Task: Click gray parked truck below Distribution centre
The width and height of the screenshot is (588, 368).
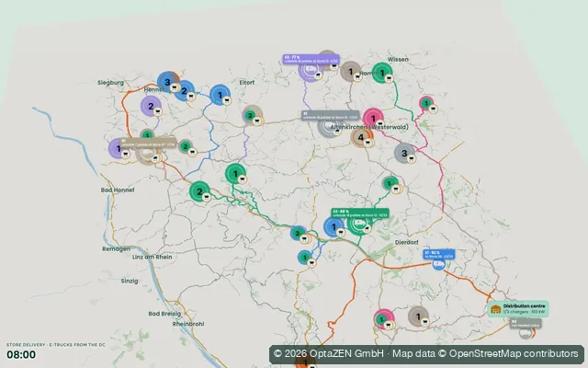Action: tap(526, 333)
